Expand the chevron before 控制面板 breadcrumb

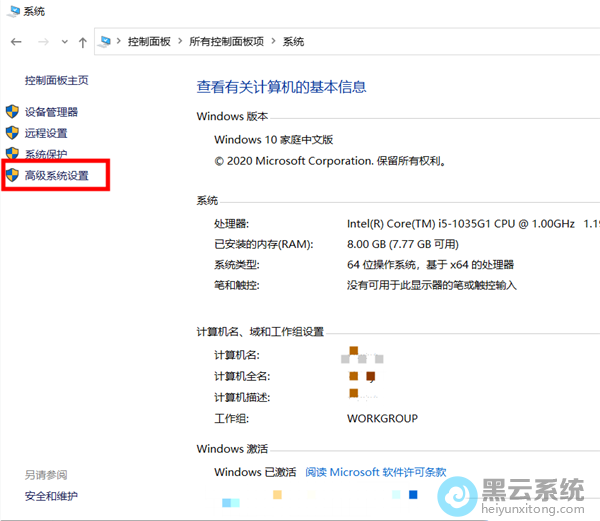[x=120, y=42]
